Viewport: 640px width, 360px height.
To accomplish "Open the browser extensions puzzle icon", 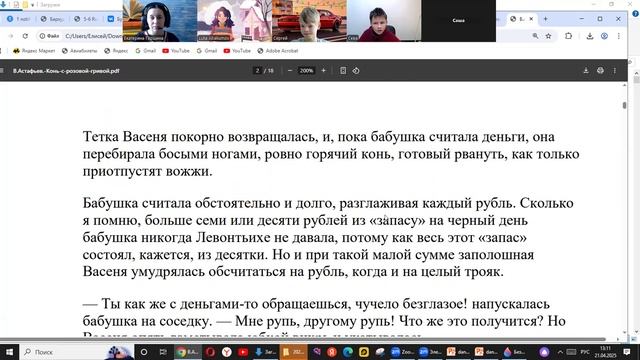I will point(568,36).
